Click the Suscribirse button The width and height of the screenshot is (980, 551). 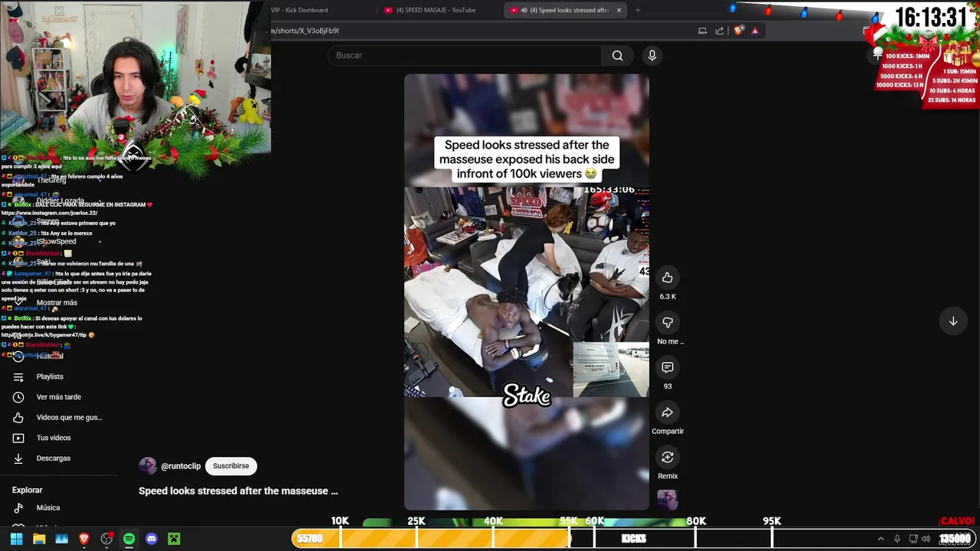click(x=231, y=466)
